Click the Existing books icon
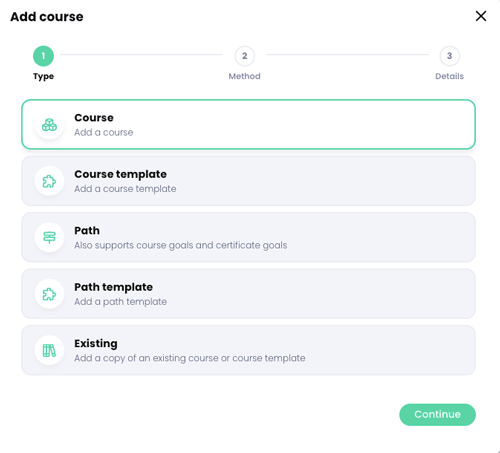Screen dimensions: 500x453 (49, 350)
